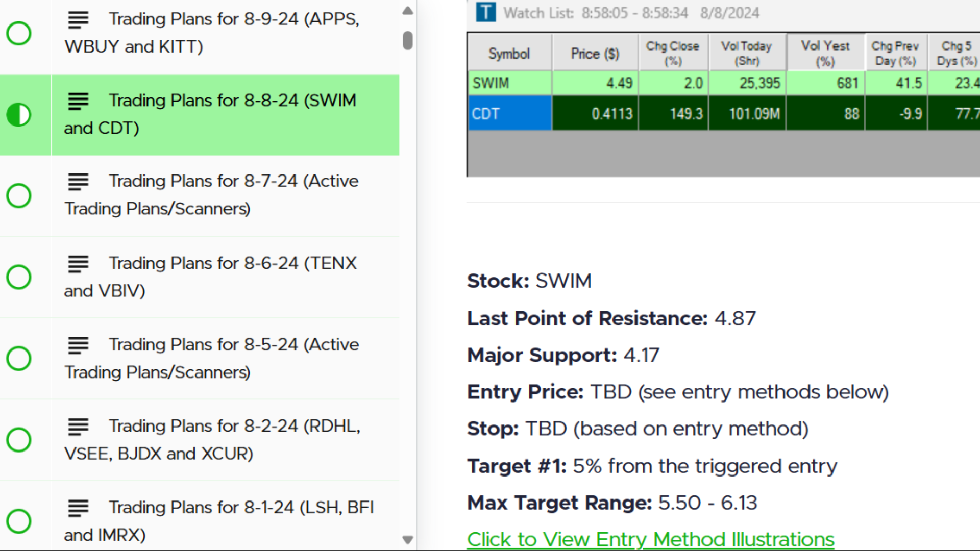Click the sidebar scroll down arrow
This screenshot has height=551, width=980.
coord(407,540)
